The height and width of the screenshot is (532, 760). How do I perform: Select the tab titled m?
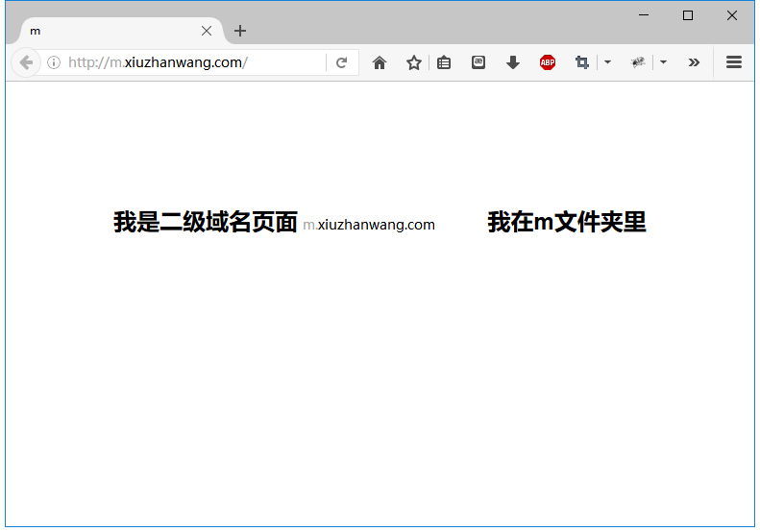tap(121, 31)
